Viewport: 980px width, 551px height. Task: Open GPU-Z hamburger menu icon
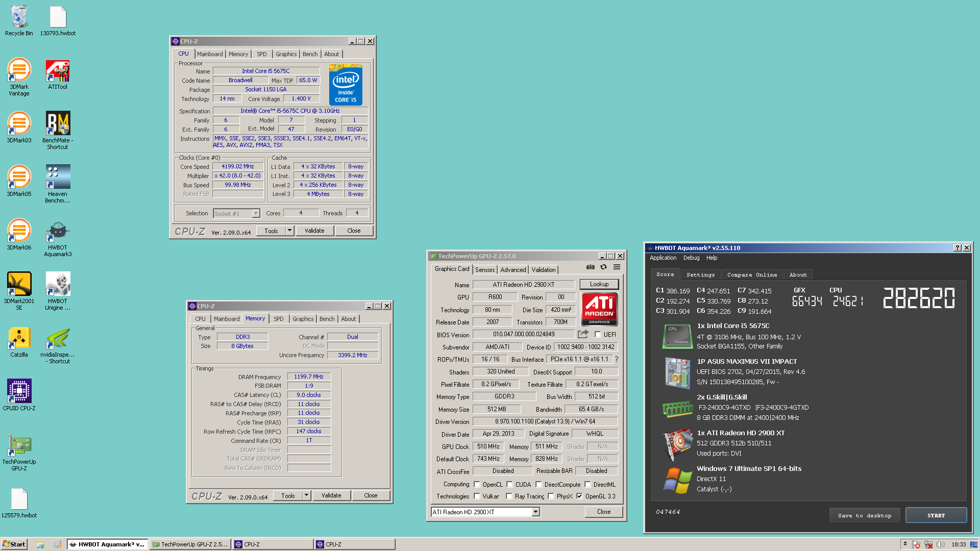[x=617, y=267]
